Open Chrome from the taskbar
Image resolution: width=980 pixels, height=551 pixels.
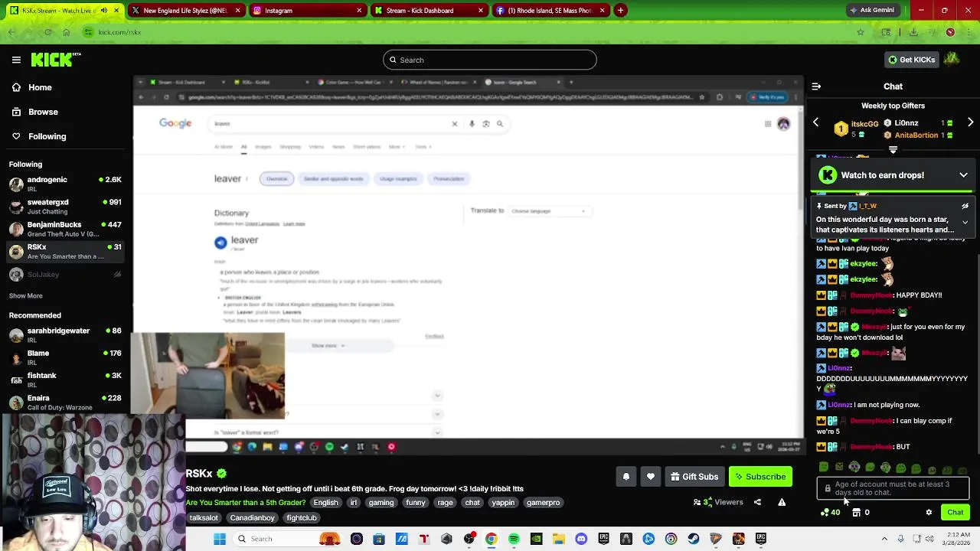point(492,539)
